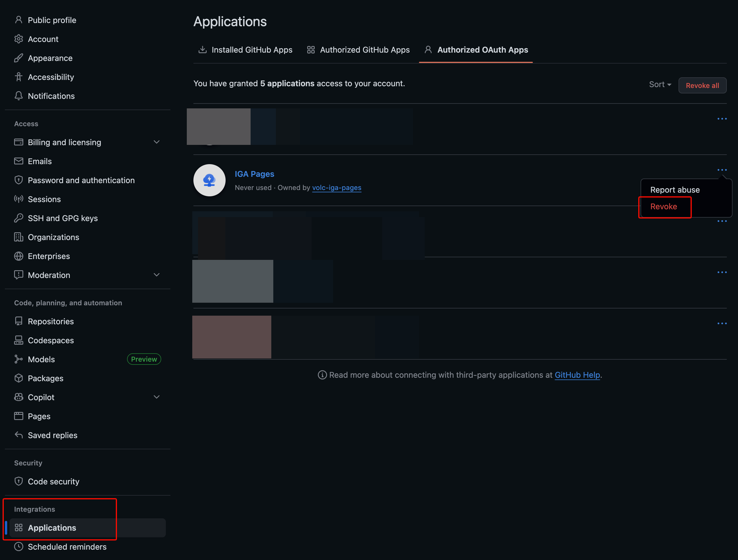Open the Sort dropdown
This screenshot has width=738, height=560.
(x=660, y=85)
